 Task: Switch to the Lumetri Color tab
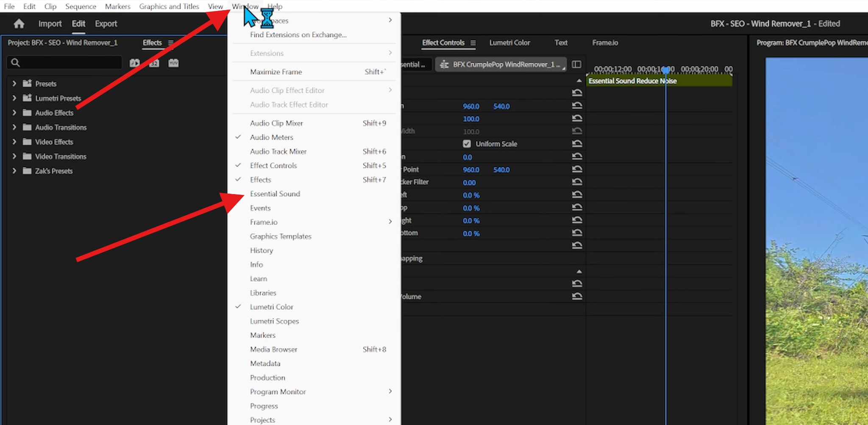pos(509,43)
